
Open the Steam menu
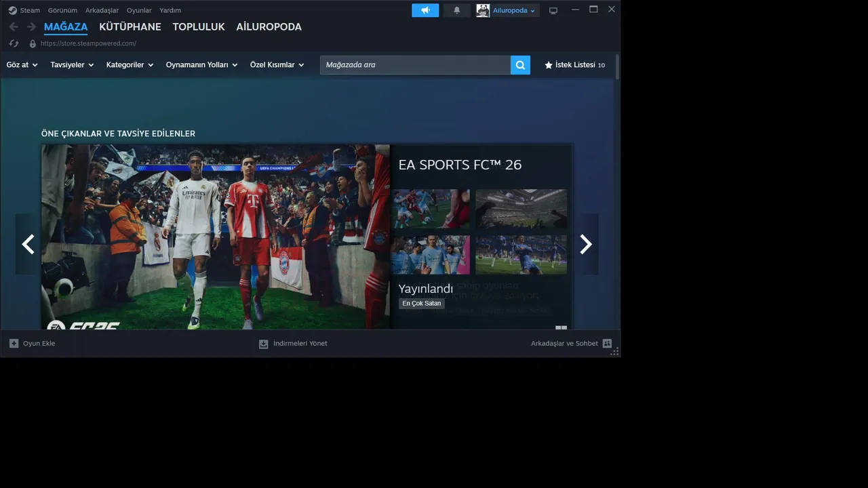pos(30,10)
